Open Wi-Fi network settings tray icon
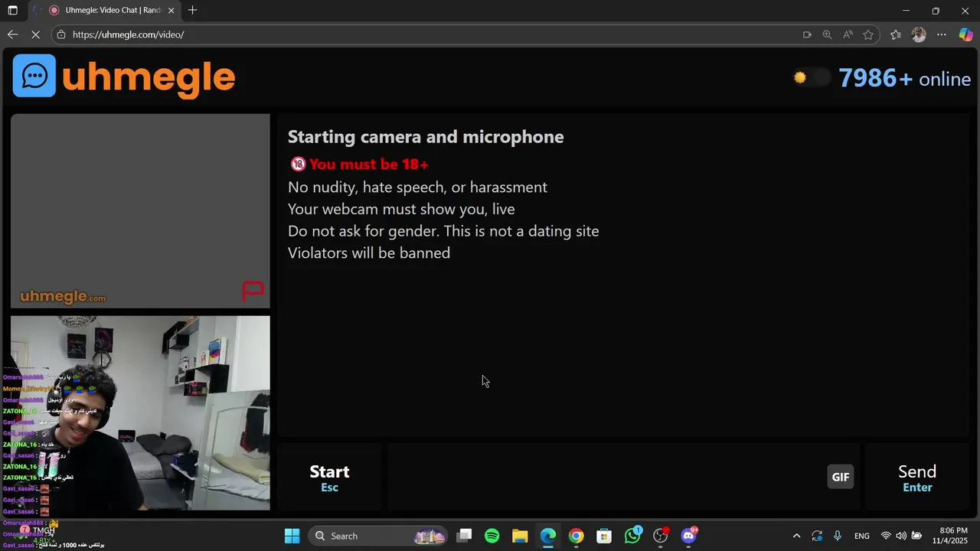 coord(886,536)
